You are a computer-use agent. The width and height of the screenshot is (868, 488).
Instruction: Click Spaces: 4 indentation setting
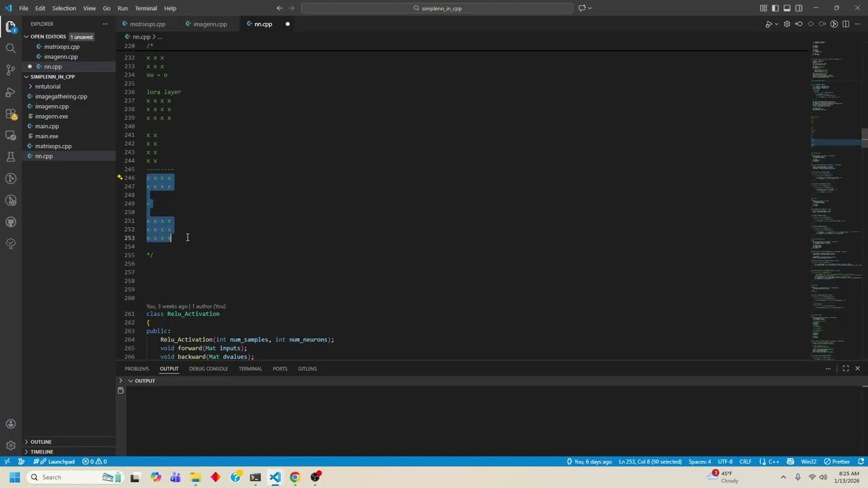(699, 462)
